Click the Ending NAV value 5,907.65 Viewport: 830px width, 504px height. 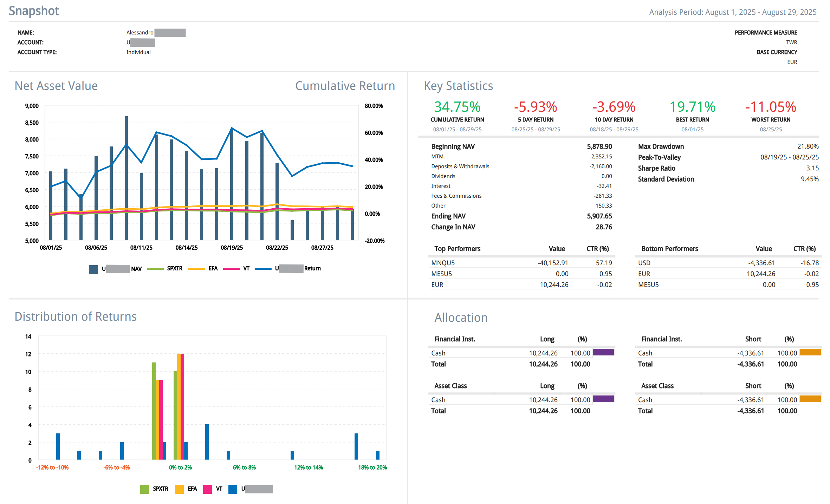599,216
